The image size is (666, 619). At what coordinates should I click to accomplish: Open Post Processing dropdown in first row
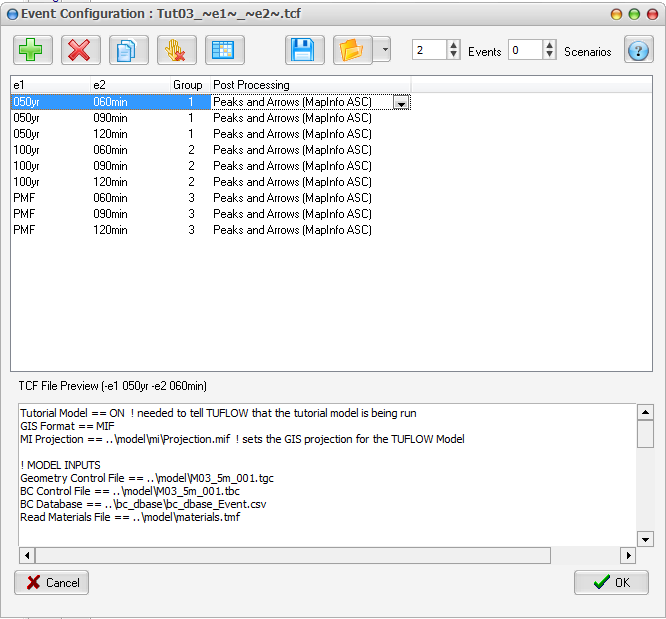pyautogui.click(x=401, y=102)
